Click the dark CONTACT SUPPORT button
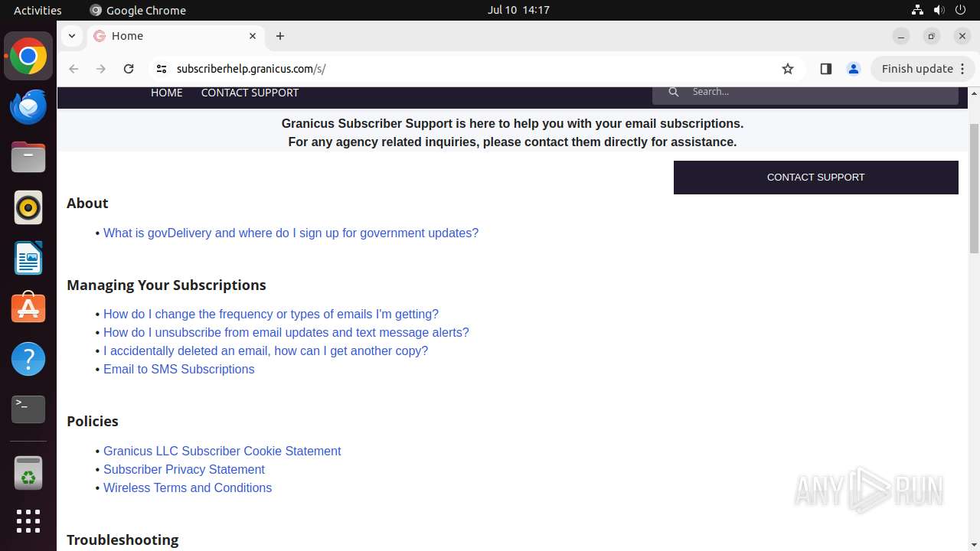The height and width of the screenshot is (551, 980). pyautogui.click(x=816, y=178)
